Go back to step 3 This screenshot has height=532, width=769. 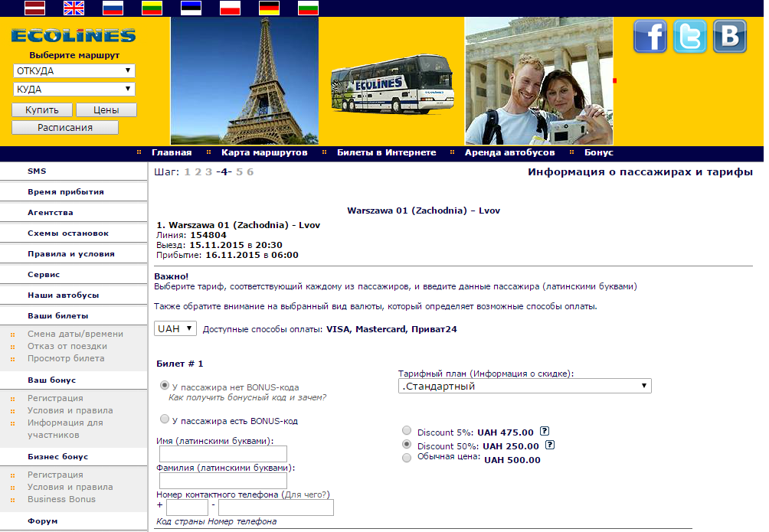click(x=208, y=172)
